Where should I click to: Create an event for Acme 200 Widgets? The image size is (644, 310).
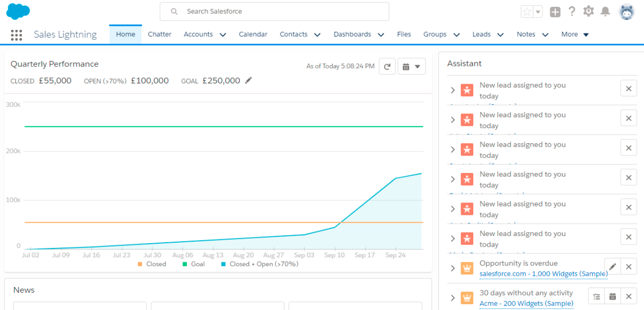click(x=613, y=296)
